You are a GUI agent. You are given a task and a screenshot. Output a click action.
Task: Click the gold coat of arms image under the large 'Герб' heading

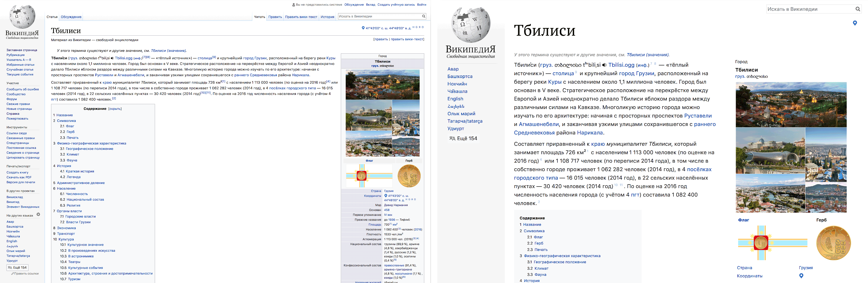point(833,243)
